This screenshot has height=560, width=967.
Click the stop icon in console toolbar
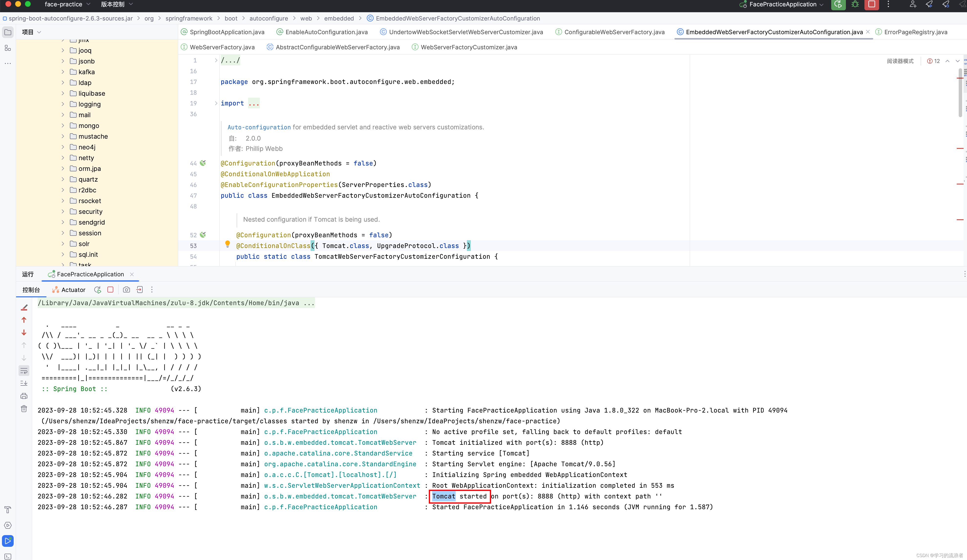coord(111,290)
